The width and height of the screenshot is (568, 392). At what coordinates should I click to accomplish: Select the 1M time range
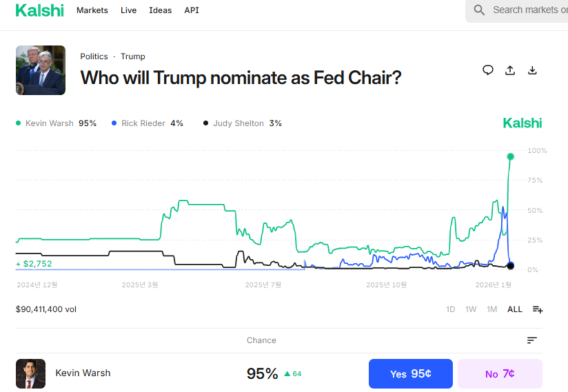[x=491, y=309]
